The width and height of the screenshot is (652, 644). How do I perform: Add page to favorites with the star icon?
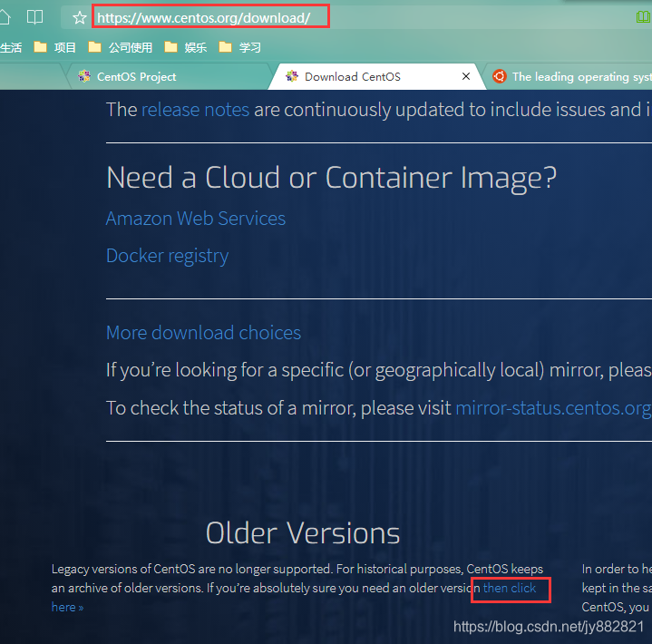tap(79, 17)
